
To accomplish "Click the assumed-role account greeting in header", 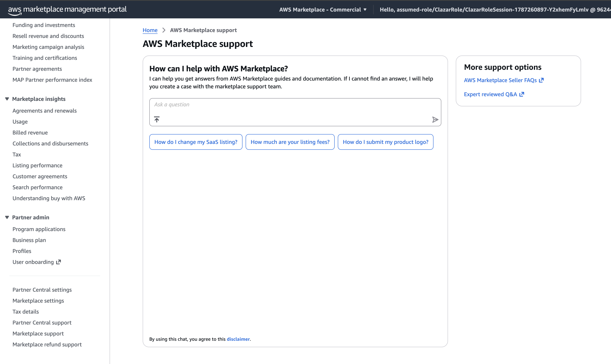I will tap(495, 10).
